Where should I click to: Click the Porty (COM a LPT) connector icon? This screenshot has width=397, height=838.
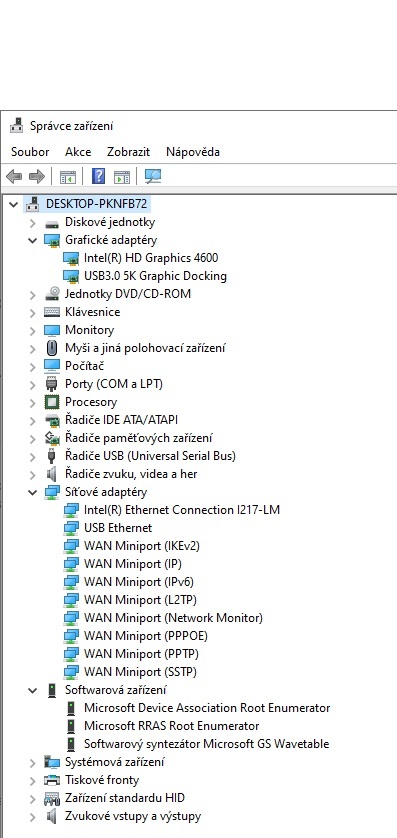(x=52, y=384)
